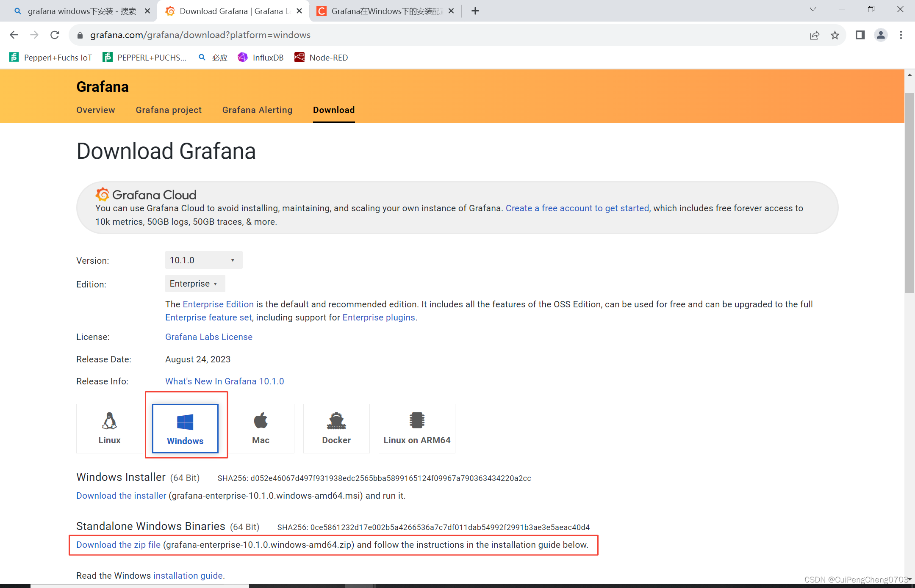Open the browser tab search chevron
The image size is (915, 588).
tap(812, 9)
